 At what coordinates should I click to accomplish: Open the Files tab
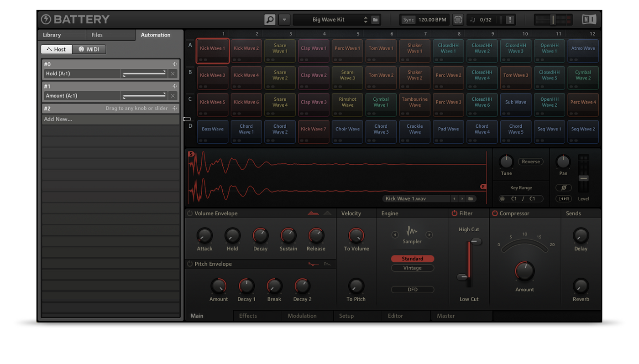tap(110, 35)
